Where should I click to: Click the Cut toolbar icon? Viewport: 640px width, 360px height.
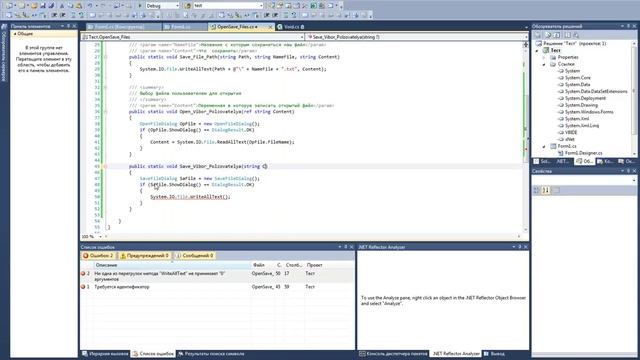pos(62,6)
